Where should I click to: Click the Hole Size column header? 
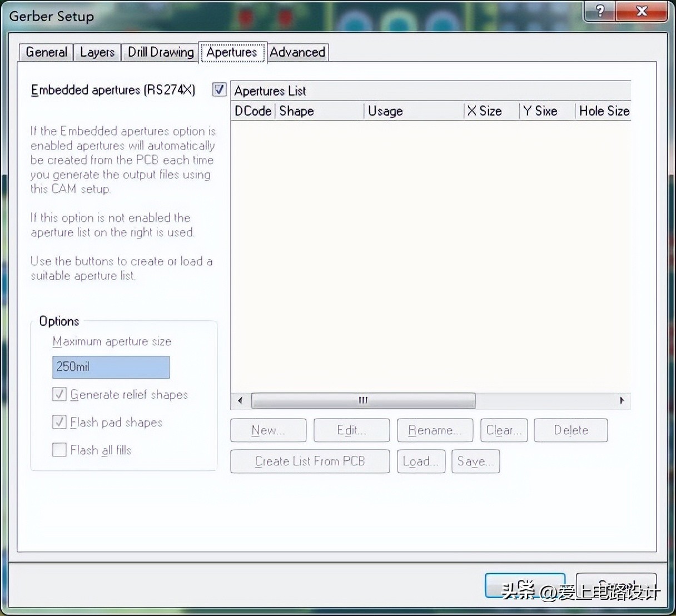(603, 111)
